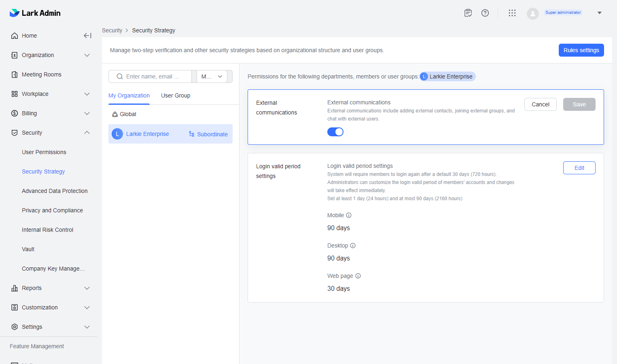The height and width of the screenshot is (364, 617).
Task: Open the task list clipboard icon
Action: click(x=468, y=13)
